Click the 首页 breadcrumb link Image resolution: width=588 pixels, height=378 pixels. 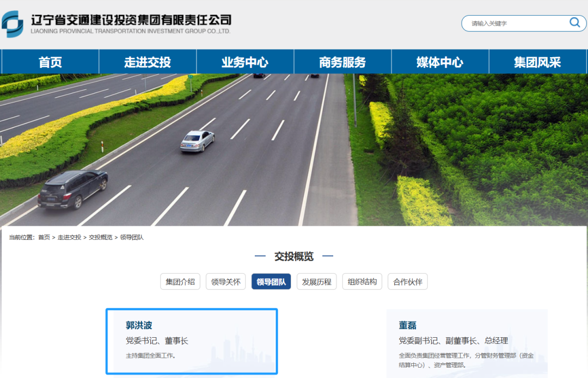[x=44, y=238]
